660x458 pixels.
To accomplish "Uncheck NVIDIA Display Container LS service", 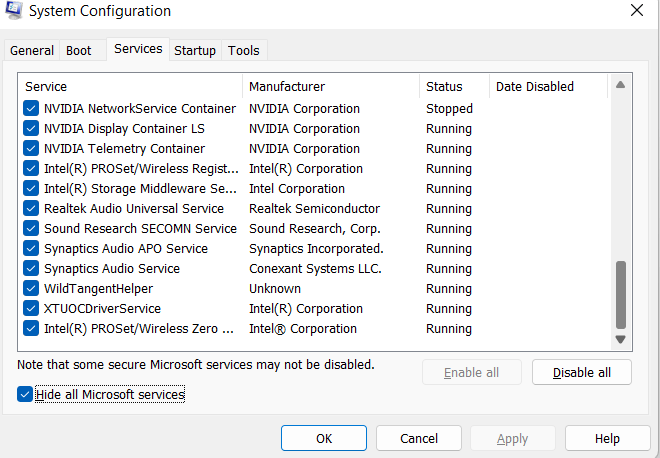I will [x=31, y=128].
